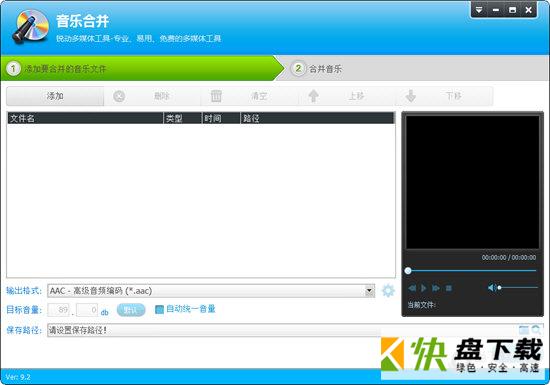
Task: Click the browse folder icon beside save path
Action: [x=524, y=330]
